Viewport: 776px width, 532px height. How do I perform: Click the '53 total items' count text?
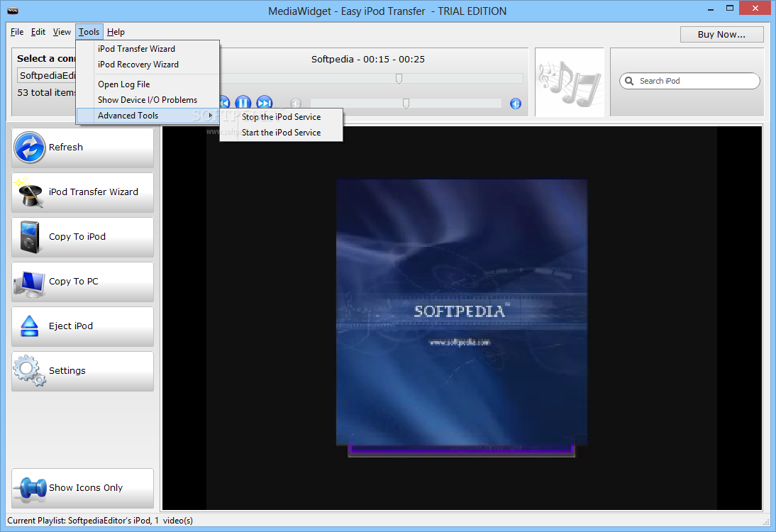click(x=47, y=92)
